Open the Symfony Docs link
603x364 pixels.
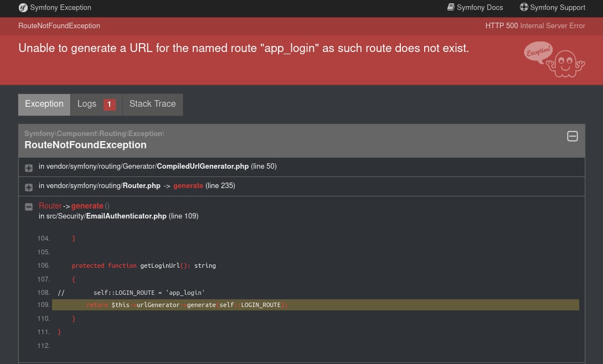(x=475, y=7)
